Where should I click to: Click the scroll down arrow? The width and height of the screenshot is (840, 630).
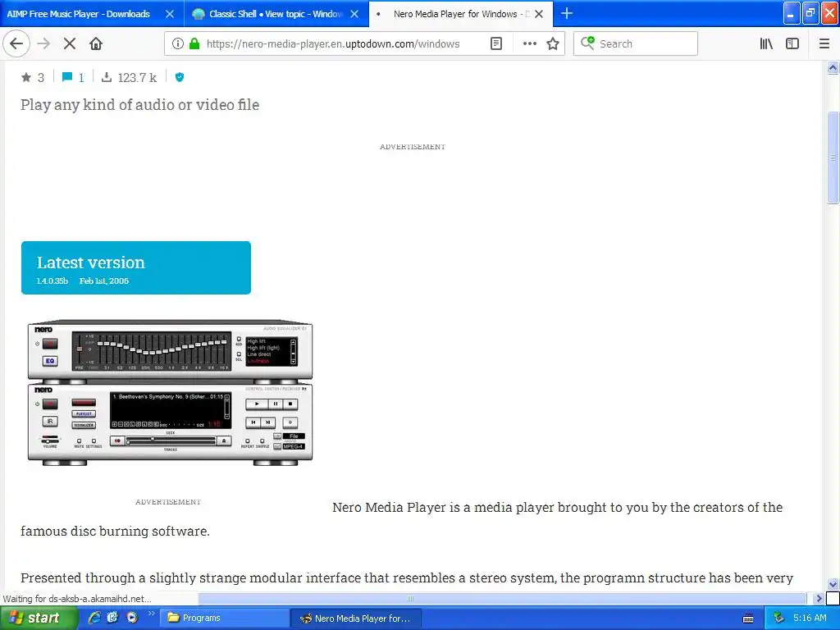tap(833, 584)
